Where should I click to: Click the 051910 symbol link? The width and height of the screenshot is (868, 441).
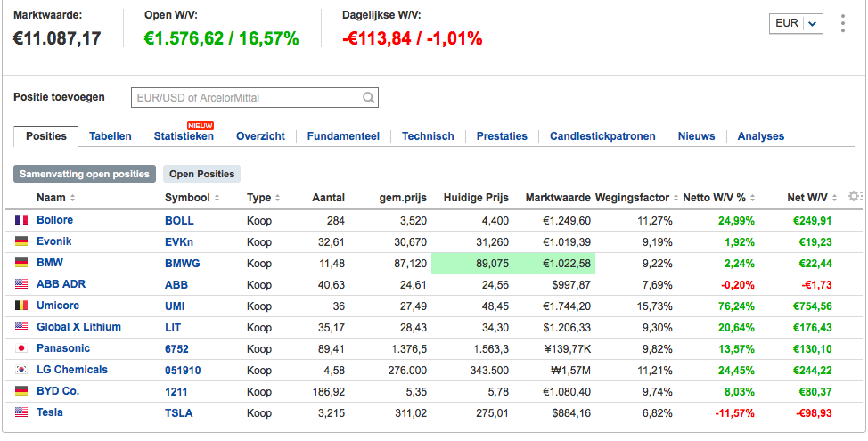click(183, 371)
